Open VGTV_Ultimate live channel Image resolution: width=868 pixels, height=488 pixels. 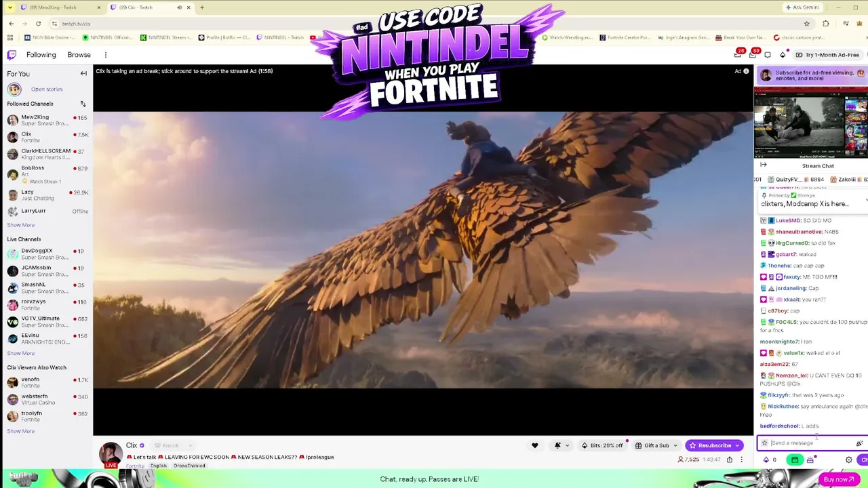(47, 322)
